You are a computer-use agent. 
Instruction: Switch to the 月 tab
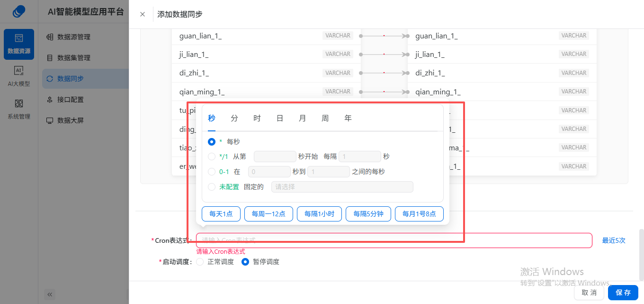point(303,119)
